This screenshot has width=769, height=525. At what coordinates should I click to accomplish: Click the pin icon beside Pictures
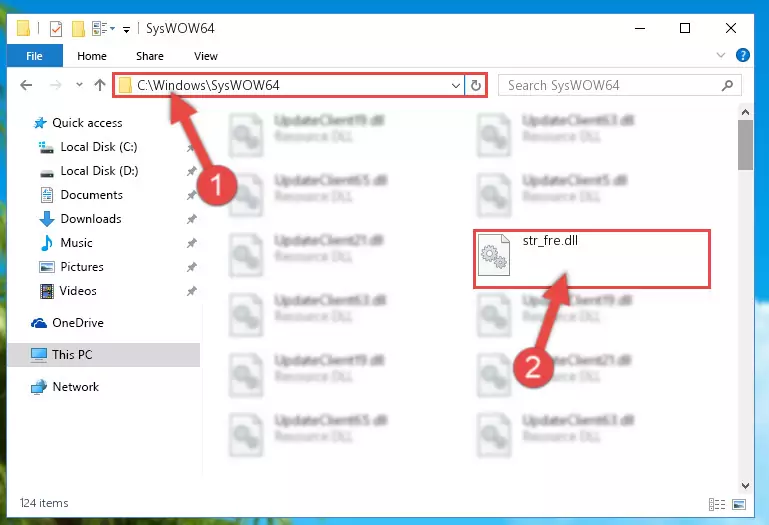pyautogui.click(x=191, y=267)
